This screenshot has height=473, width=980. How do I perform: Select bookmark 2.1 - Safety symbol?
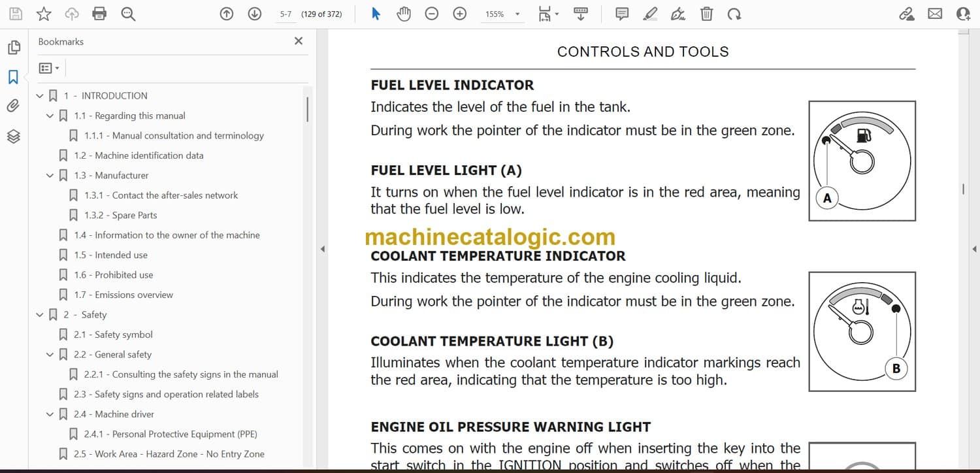click(x=113, y=334)
